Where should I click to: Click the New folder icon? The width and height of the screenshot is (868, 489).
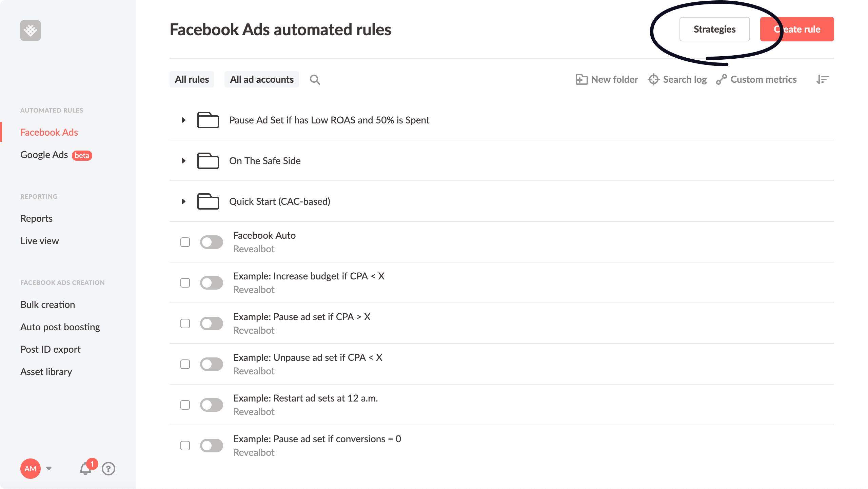pyautogui.click(x=581, y=79)
